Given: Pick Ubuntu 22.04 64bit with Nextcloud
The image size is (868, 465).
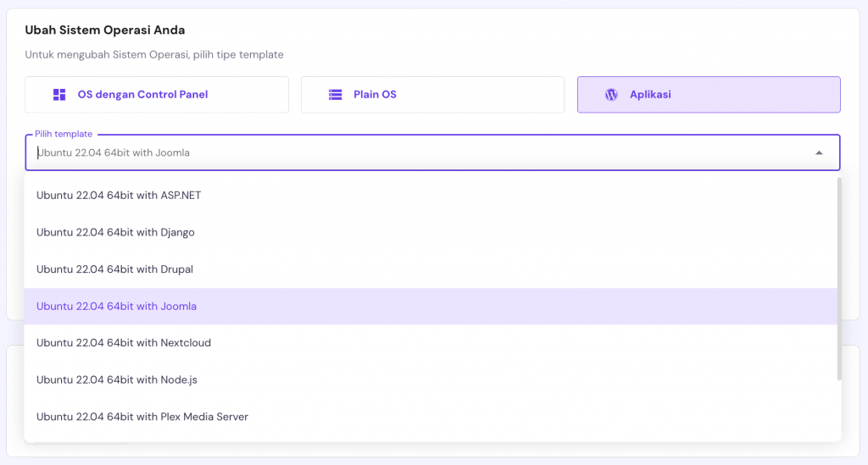Looking at the screenshot, I should [124, 343].
